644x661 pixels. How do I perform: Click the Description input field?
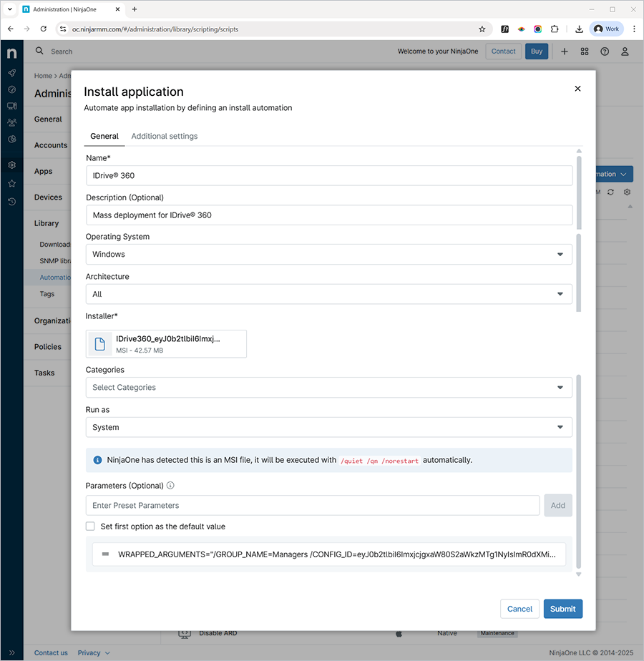pyautogui.click(x=329, y=215)
